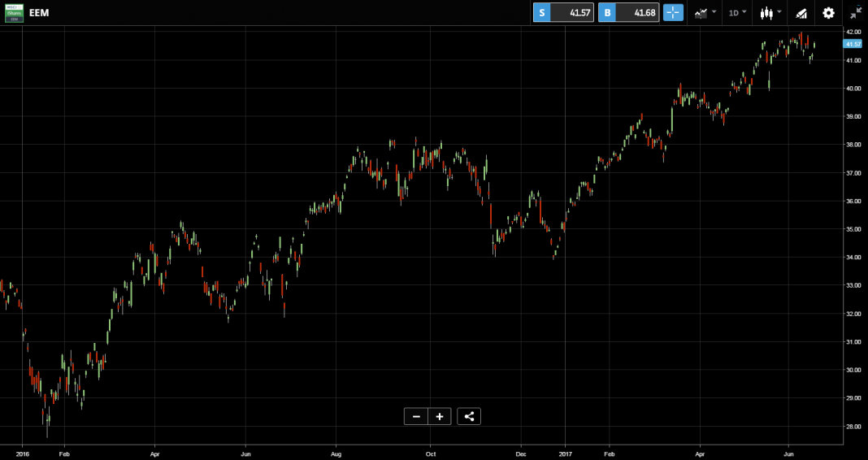Image resolution: width=868 pixels, height=460 pixels.
Task: Open the compare/indicators chart dropdown
Action: tap(705, 13)
